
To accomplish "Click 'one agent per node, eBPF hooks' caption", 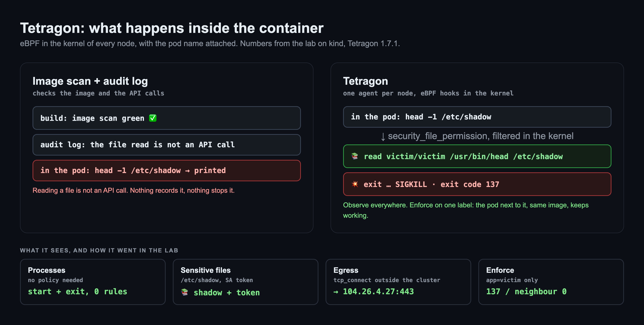I will 428,93.
